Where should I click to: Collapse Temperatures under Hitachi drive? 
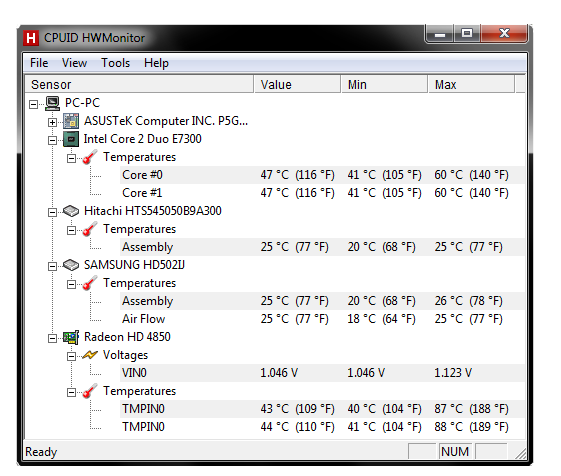pos(71,230)
